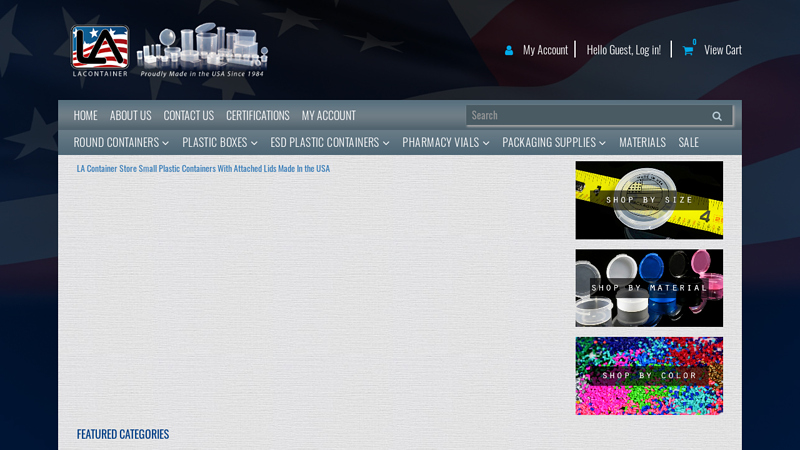Open the ESD Plastic Containers dropdown

tap(330, 143)
